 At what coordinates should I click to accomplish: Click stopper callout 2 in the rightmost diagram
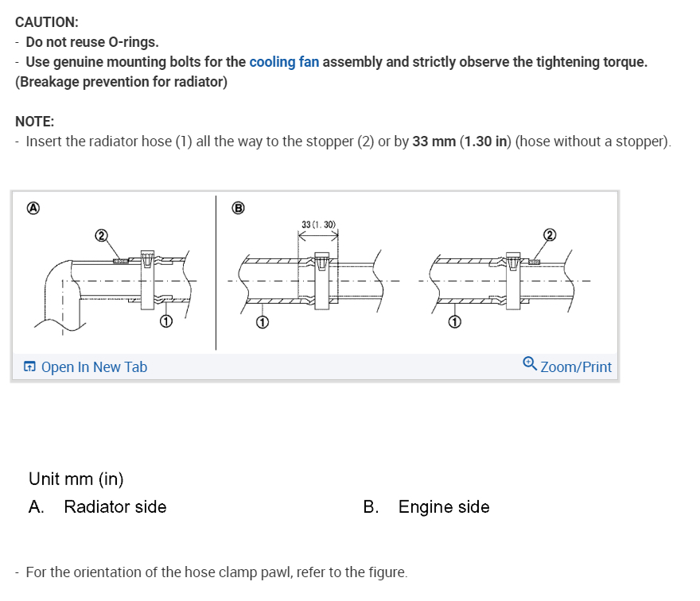[548, 234]
